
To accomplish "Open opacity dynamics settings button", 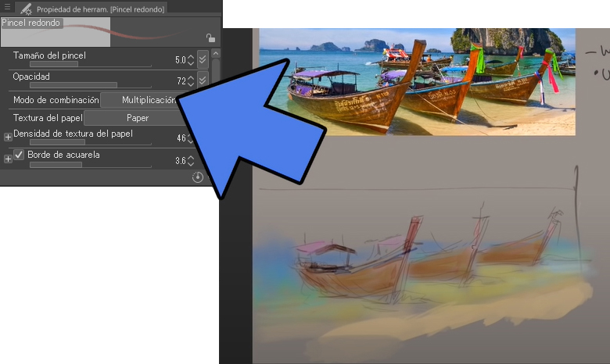I will coord(203,80).
